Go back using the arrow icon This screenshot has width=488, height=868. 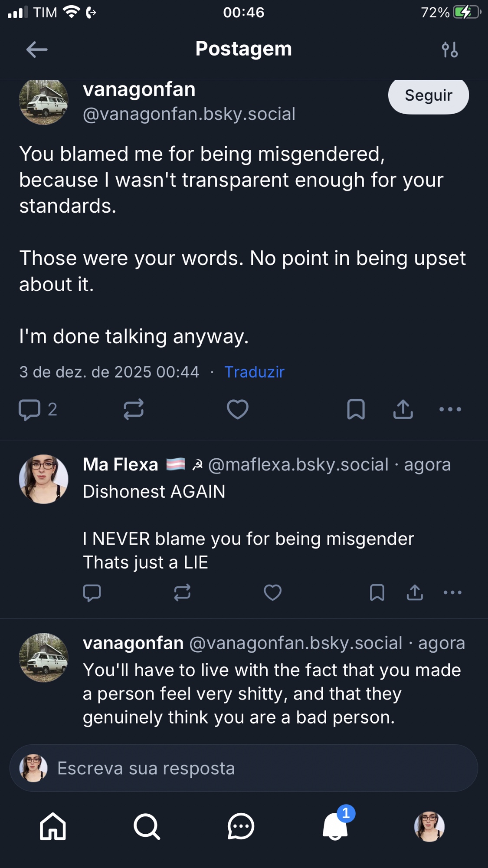pos(37,49)
